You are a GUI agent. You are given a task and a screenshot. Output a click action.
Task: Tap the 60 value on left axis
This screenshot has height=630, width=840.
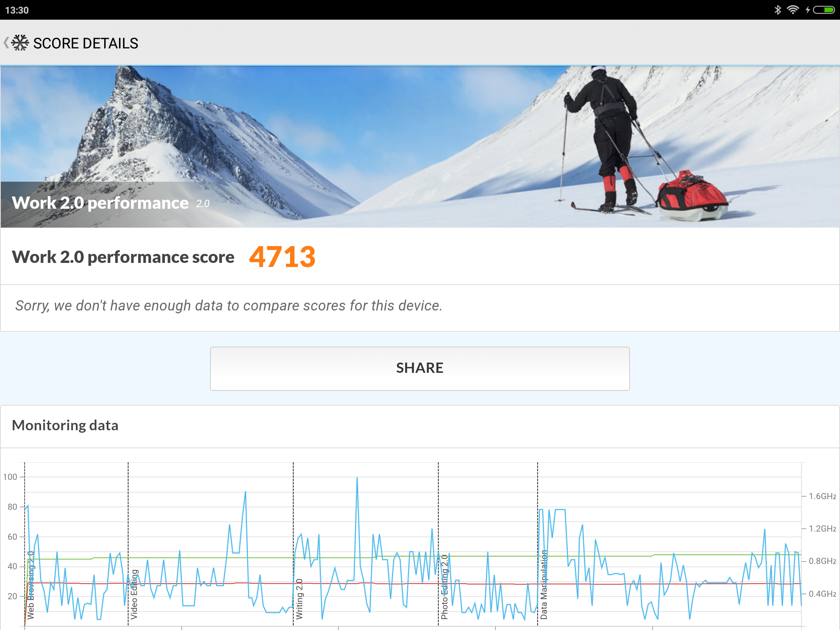point(12,537)
